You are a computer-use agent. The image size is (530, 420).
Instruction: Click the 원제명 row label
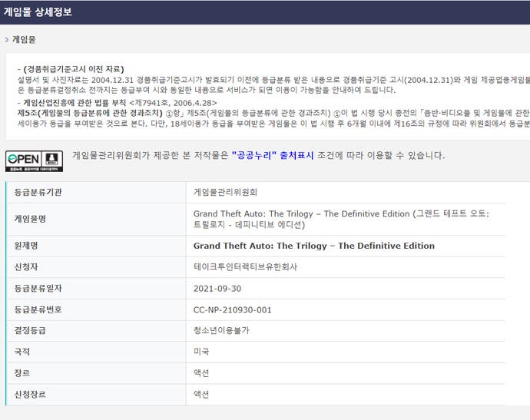coord(25,246)
